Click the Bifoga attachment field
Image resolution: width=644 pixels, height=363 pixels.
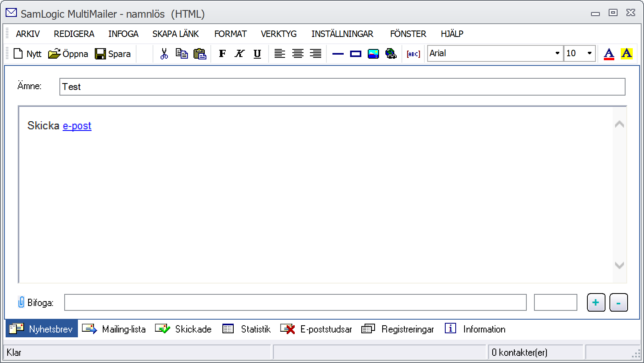[x=296, y=302]
